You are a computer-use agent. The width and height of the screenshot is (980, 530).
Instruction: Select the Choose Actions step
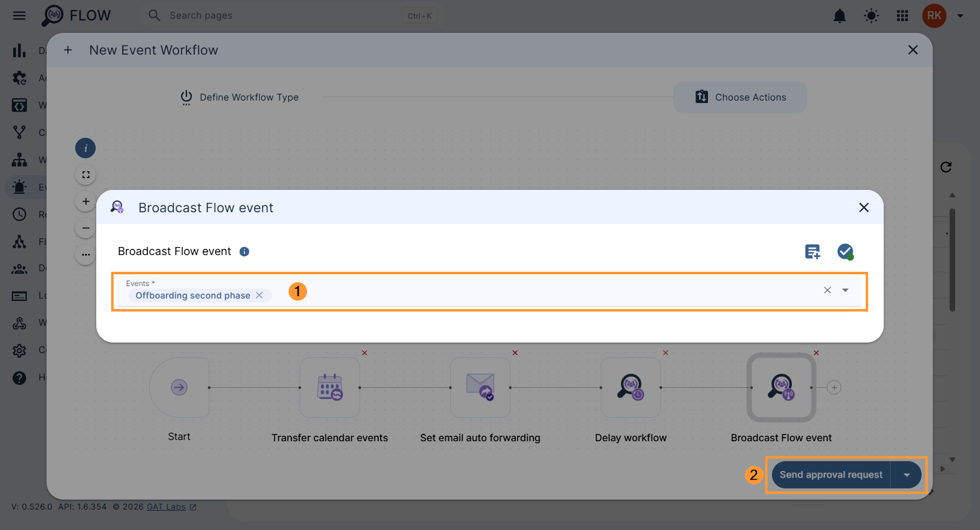[740, 97]
